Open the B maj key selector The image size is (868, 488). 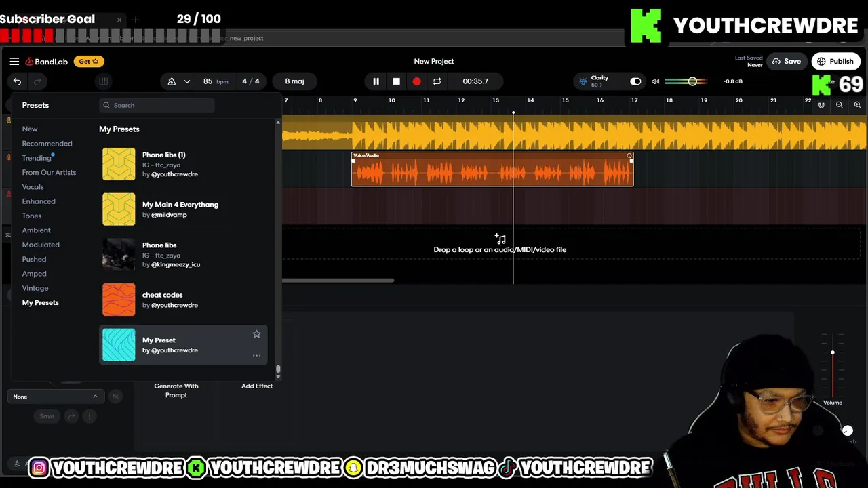[294, 81]
